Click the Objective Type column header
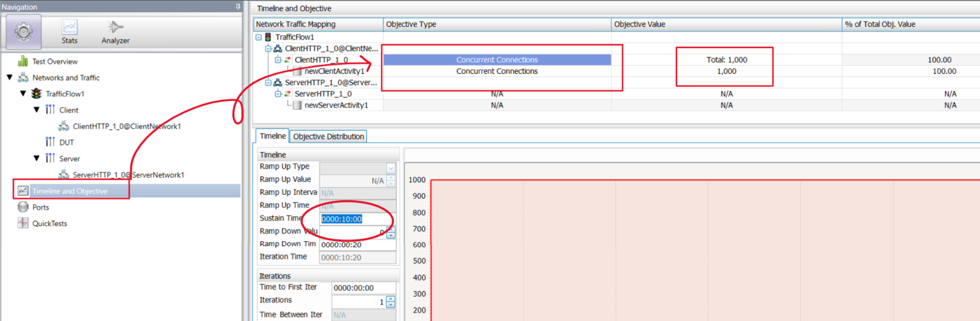980x321 pixels. (497, 24)
